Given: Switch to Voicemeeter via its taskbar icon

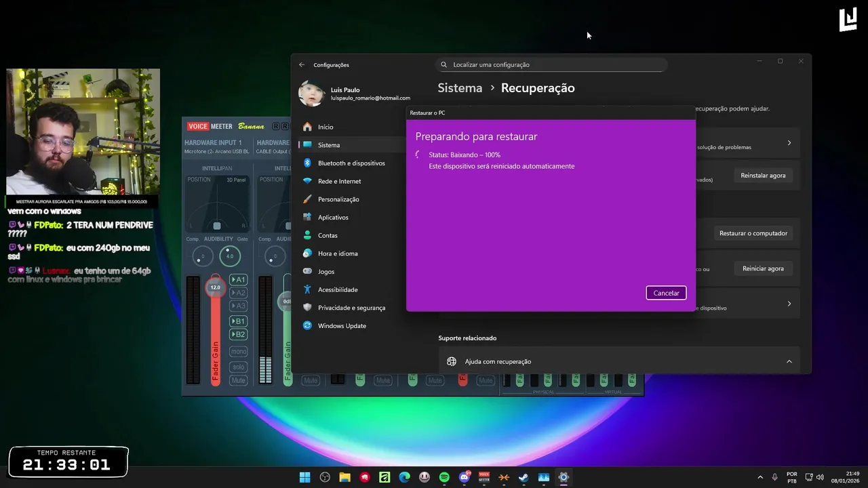Looking at the screenshot, I should point(484,477).
